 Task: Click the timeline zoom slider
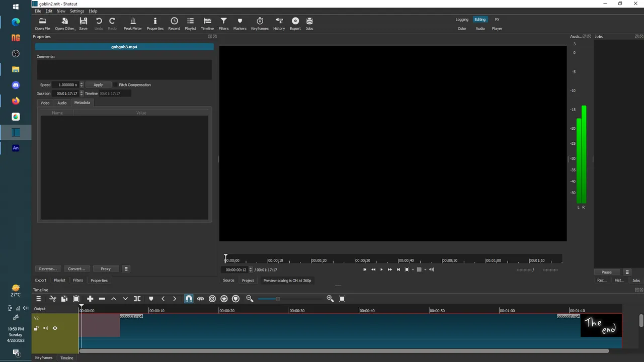point(290,299)
